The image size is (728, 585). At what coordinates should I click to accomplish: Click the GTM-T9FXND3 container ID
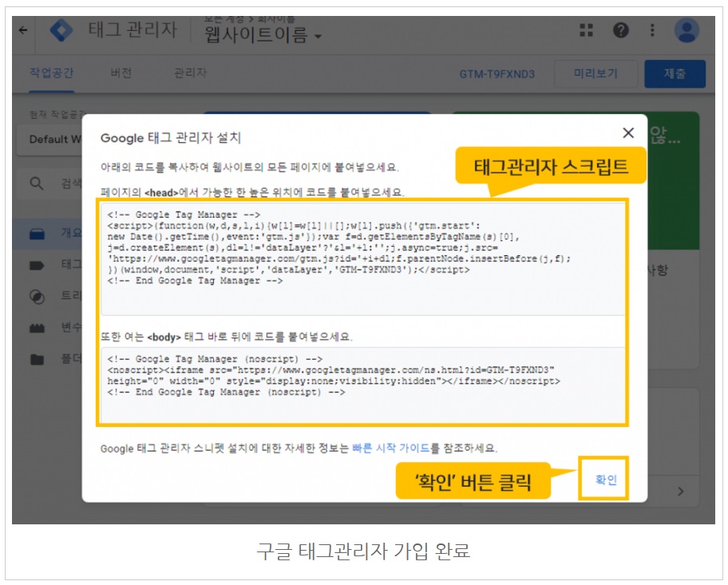pyautogui.click(x=497, y=74)
